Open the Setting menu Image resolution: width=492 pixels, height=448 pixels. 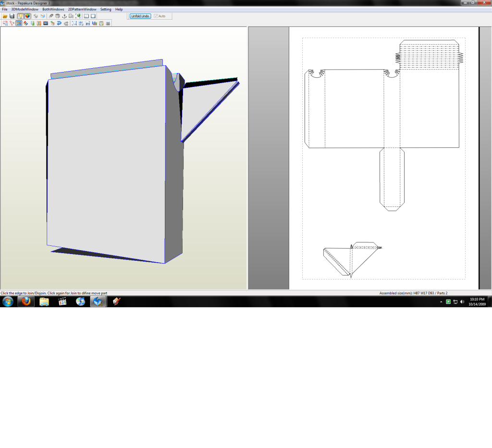tap(106, 10)
